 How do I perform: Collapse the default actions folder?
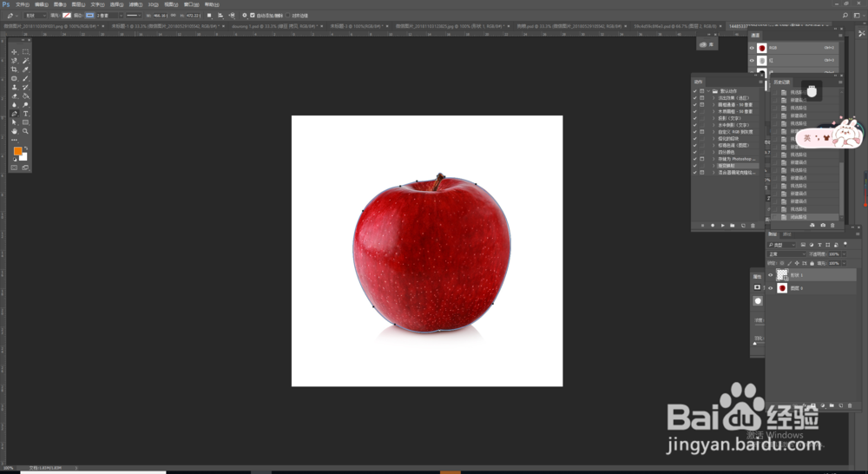pyautogui.click(x=708, y=91)
